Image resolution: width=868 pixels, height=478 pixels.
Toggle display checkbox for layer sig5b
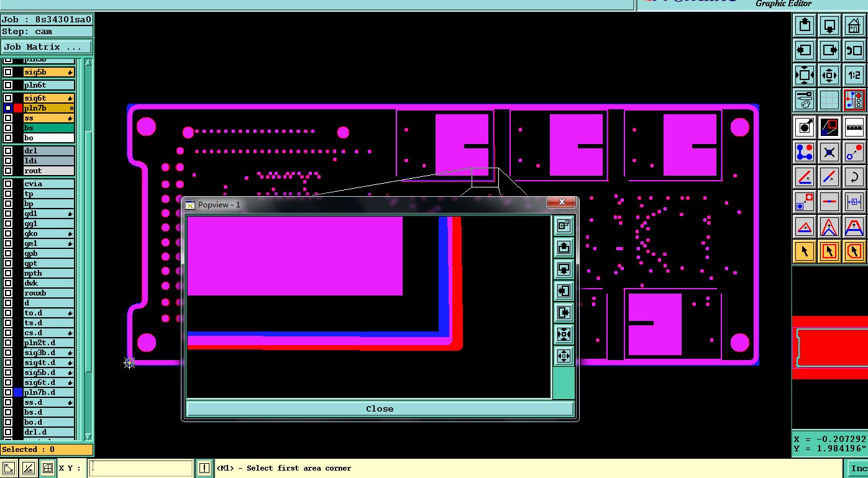pos(8,72)
